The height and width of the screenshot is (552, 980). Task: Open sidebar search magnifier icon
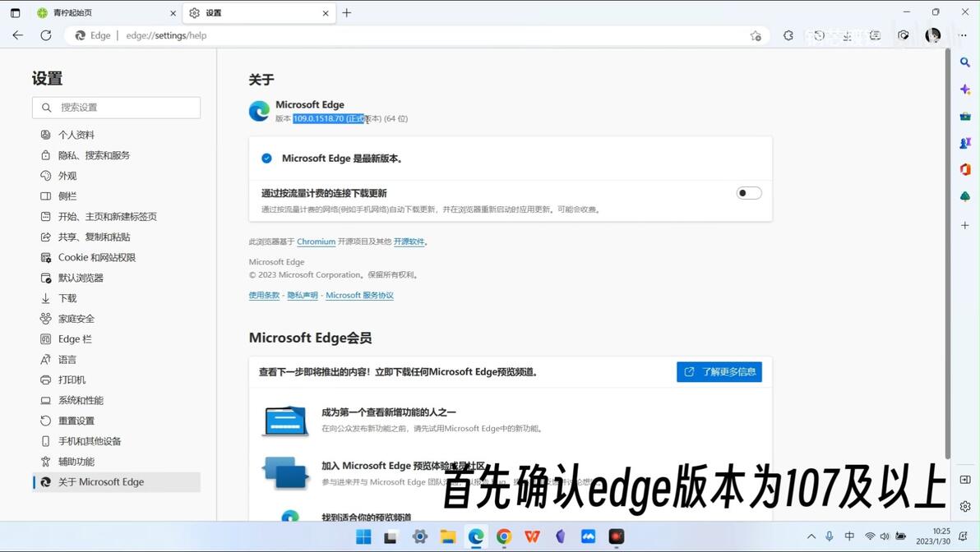click(x=965, y=62)
